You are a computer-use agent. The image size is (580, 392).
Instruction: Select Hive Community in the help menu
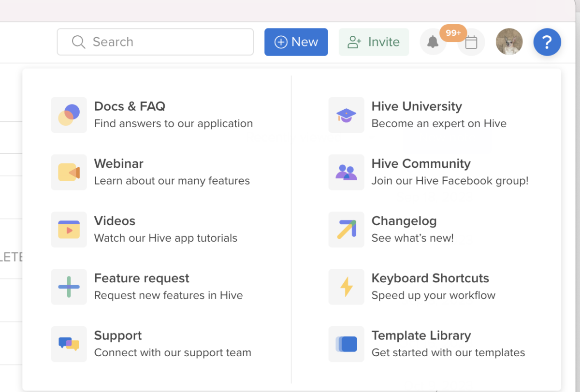tap(420, 164)
